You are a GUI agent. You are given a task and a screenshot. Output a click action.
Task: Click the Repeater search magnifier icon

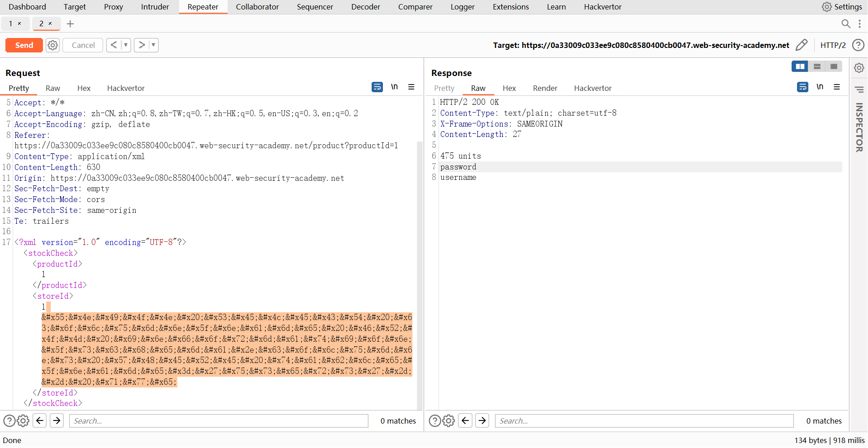point(845,24)
